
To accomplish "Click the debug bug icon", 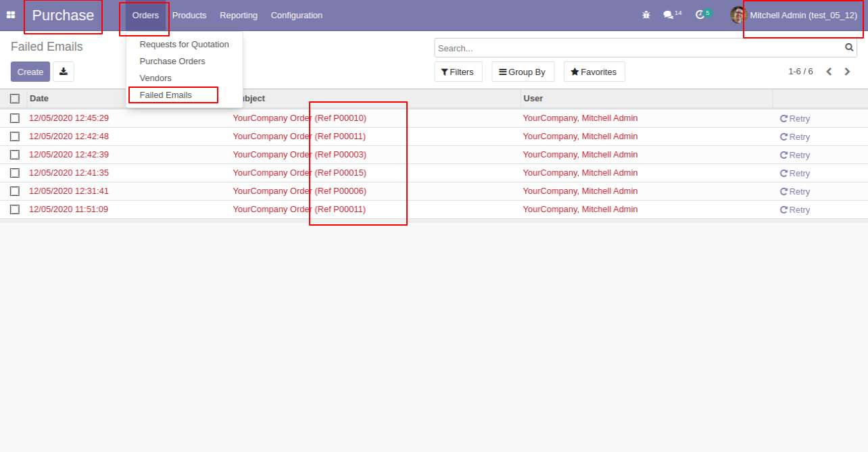I will pos(646,15).
